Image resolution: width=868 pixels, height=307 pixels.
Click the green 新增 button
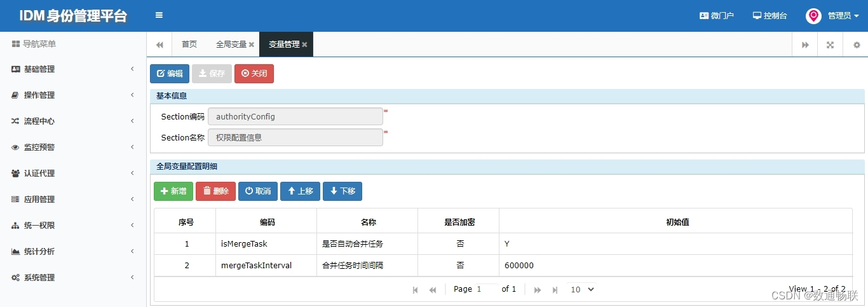coord(173,191)
